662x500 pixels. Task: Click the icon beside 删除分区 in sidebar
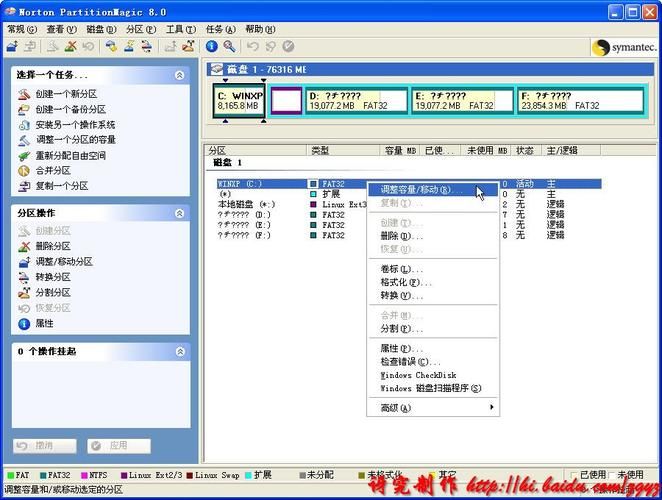(24, 246)
